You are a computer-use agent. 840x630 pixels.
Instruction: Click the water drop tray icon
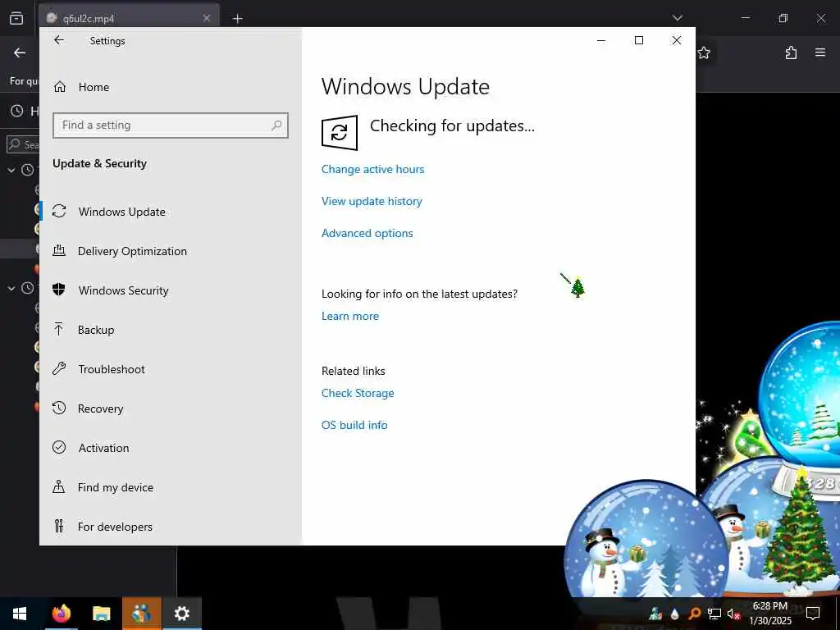(x=674, y=614)
